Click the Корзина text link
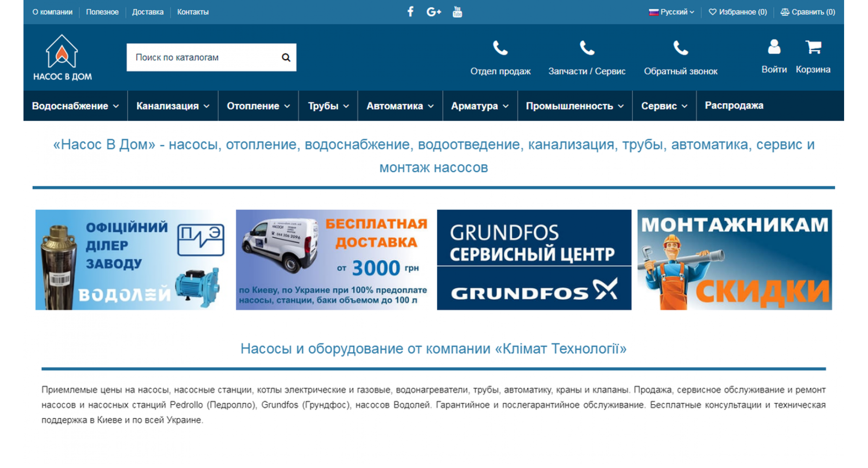The height and width of the screenshot is (468, 868). (x=813, y=70)
